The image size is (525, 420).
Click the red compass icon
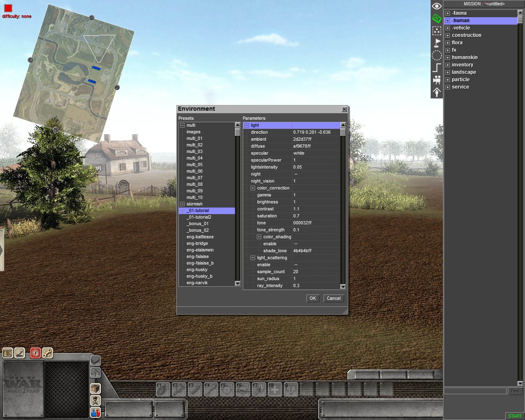pos(35,353)
